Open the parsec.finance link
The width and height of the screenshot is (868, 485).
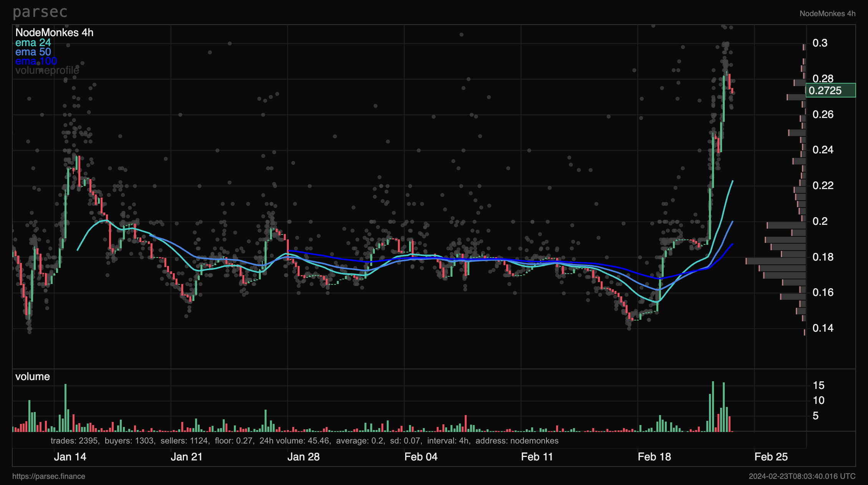click(49, 476)
